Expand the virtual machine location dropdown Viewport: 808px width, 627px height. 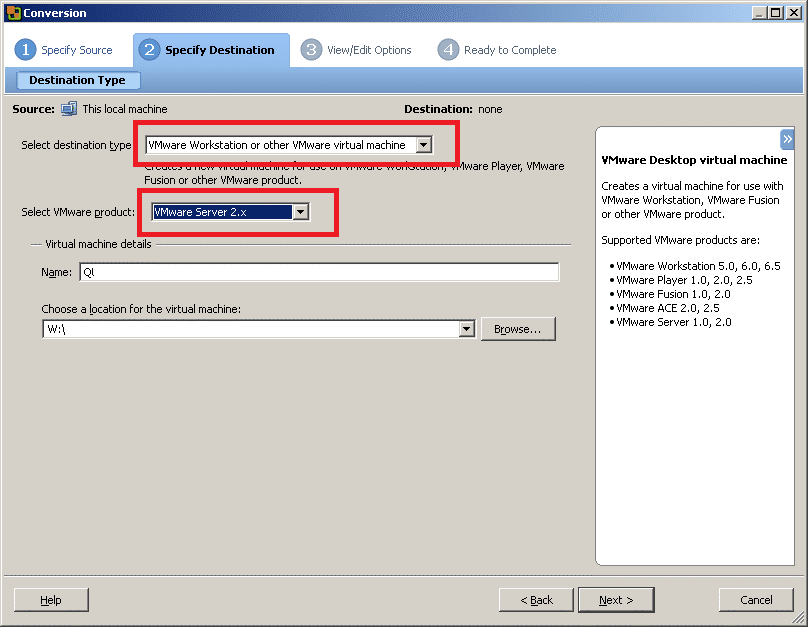click(466, 329)
